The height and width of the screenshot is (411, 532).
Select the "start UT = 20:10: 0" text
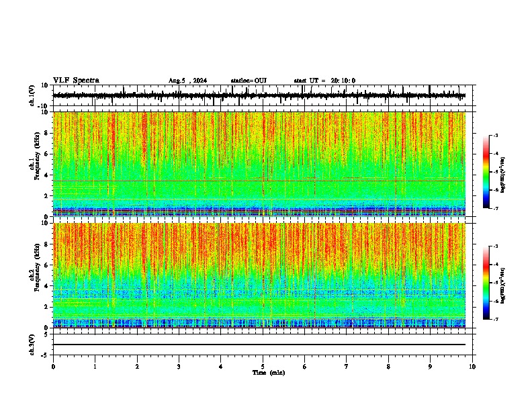pos(324,81)
